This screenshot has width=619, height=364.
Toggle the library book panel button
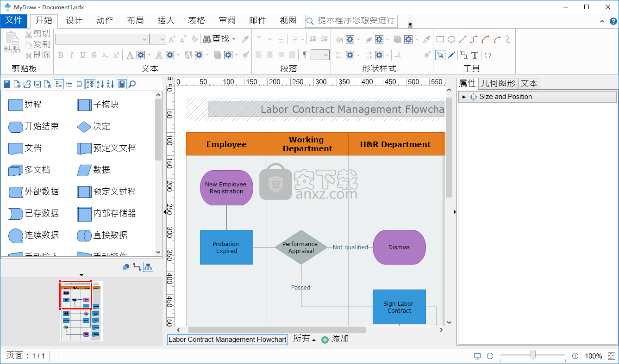121,84
